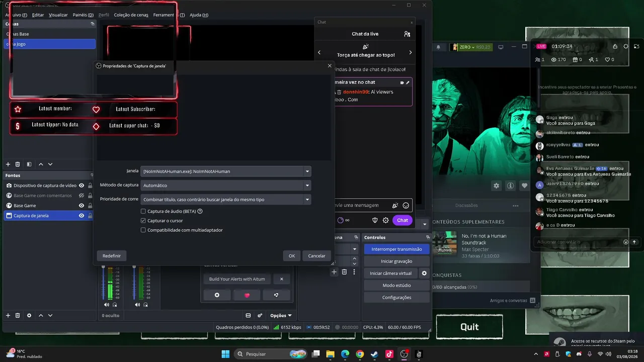Toggle lock on Captura de janela source

tap(90, 216)
